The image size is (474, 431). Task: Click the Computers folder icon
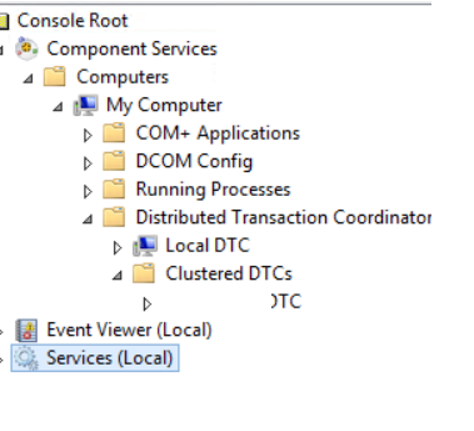click(x=55, y=76)
